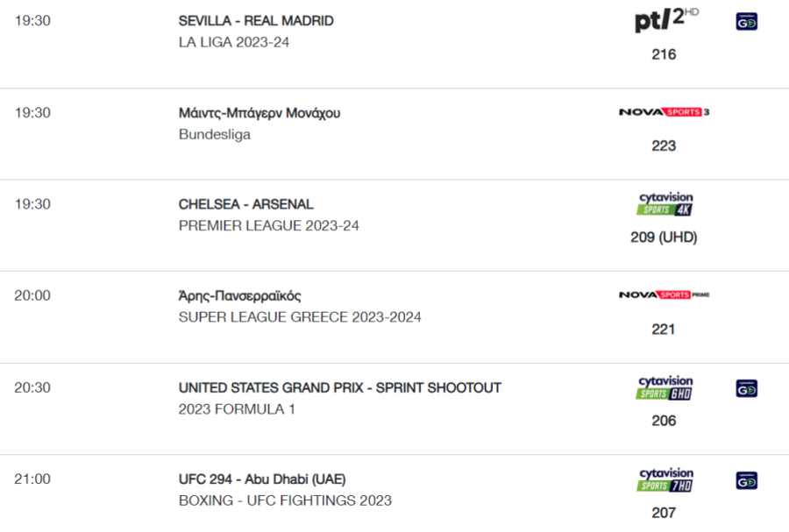Image resolution: width=789 pixels, height=532 pixels.
Task: Click the Nova Sports 3 channel logo
Action: click(664, 112)
